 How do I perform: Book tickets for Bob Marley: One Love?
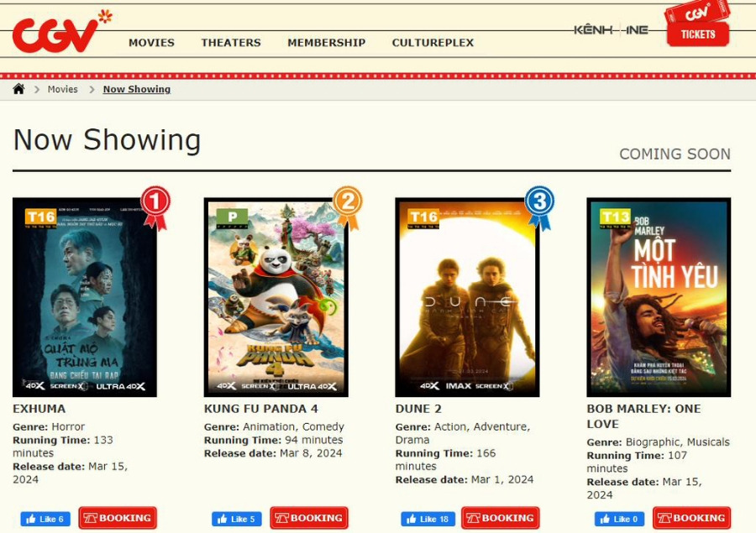[x=692, y=518]
